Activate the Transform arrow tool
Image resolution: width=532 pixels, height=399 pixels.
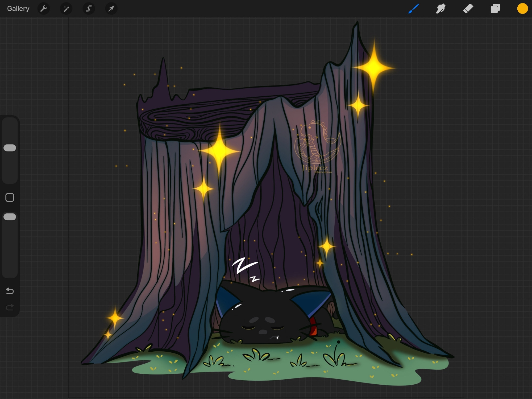[x=111, y=9]
